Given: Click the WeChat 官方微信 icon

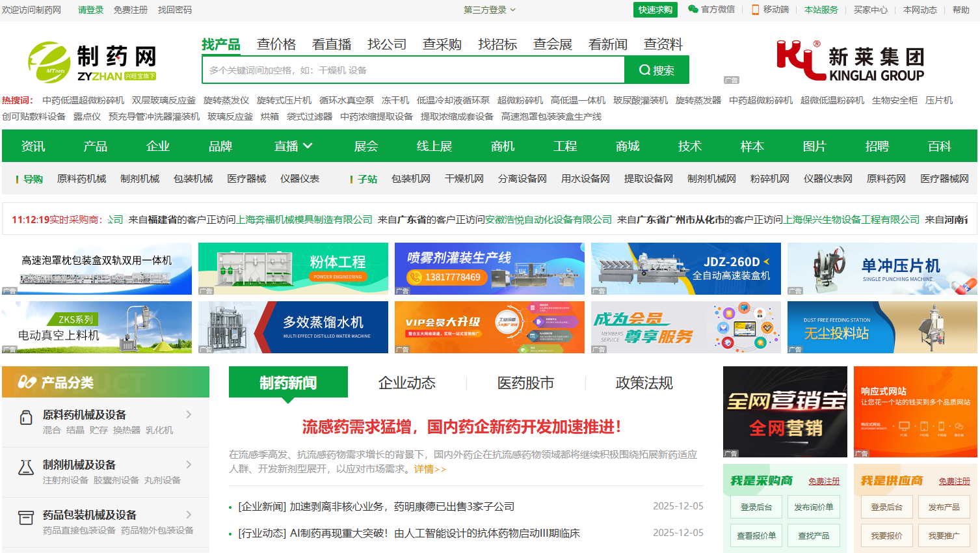Looking at the screenshot, I should 693,9.
